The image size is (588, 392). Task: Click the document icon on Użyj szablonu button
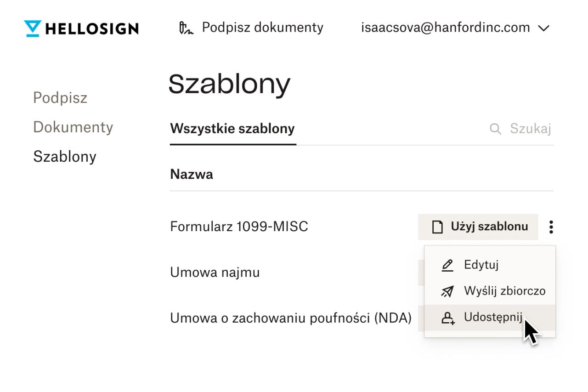pos(436,227)
